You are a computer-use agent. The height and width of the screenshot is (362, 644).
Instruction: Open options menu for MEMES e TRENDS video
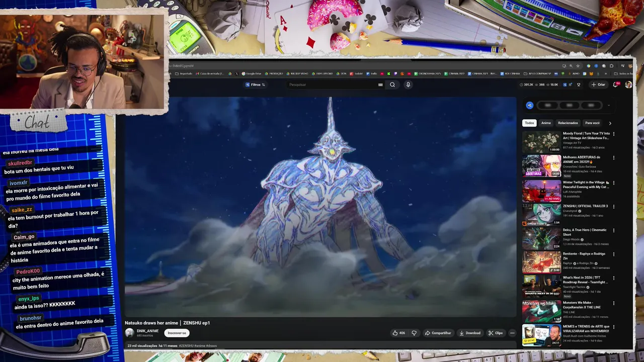[x=614, y=327]
